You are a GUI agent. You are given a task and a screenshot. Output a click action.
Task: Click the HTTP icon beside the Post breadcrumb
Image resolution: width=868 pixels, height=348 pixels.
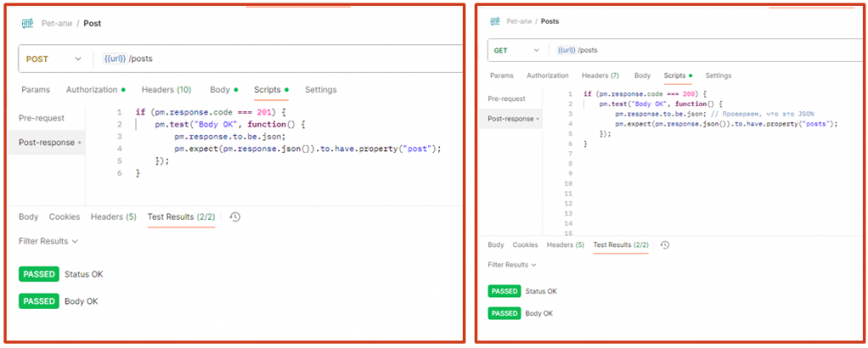[x=27, y=23]
